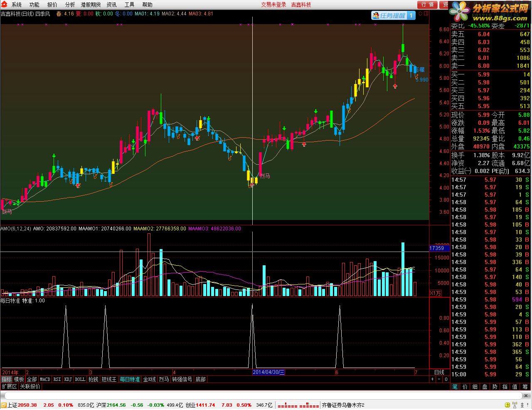This screenshot has height=410, width=532.
Task: Select the 盘 tab in side panel
Action: click(x=485, y=387)
